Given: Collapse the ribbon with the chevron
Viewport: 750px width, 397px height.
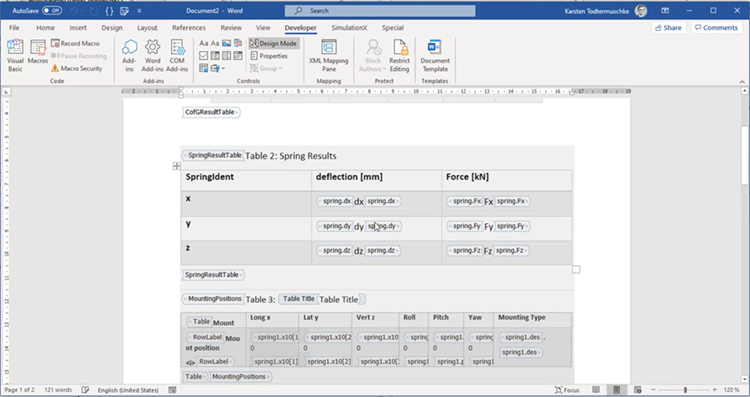Looking at the screenshot, I should (x=742, y=81).
